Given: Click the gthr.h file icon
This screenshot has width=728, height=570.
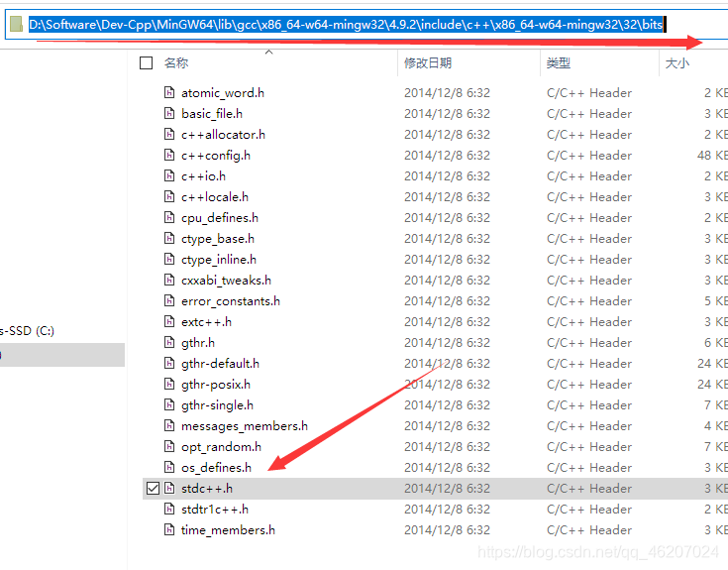Looking at the screenshot, I should click(x=169, y=342).
